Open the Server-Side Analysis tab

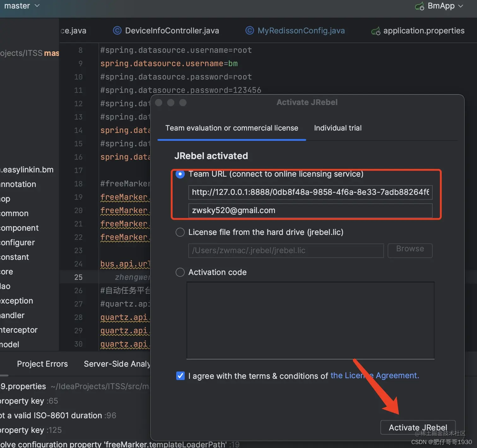click(x=117, y=364)
